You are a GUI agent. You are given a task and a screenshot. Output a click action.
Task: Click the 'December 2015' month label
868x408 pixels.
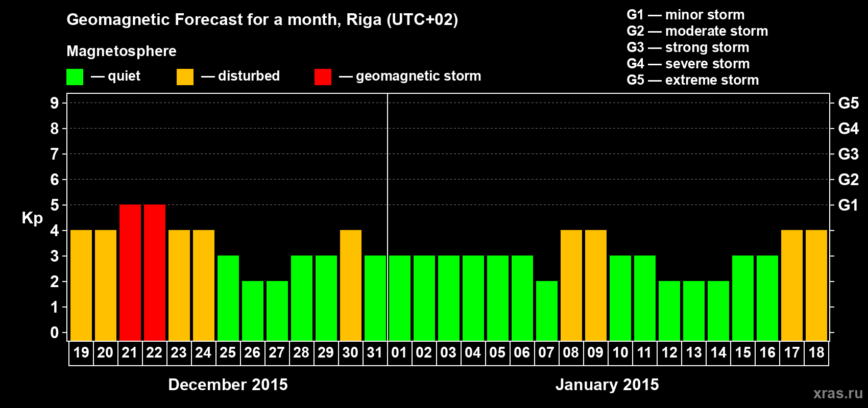[228, 385]
